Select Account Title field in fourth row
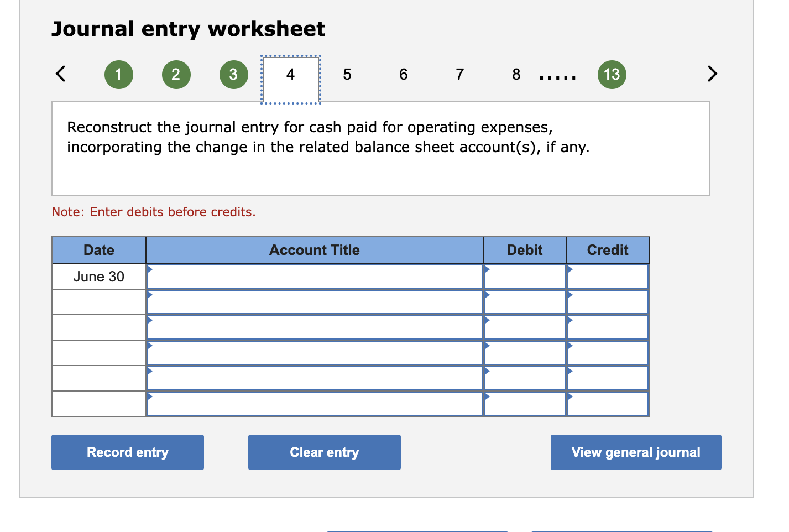The width and height of the screenshot is (789, 532). [x=315, y=353]
